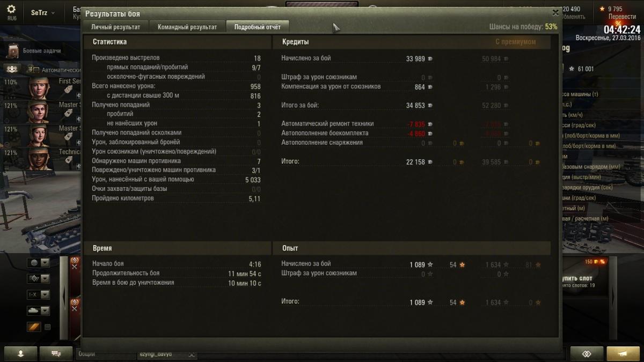This screenshot has width=644, height=362.
Task: Click the Боевые задачи missions icon
Action: click(x=13, y=51)
